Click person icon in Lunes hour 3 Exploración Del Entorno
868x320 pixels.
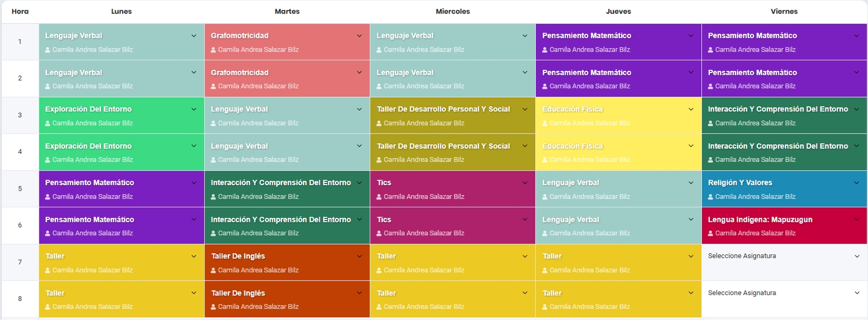pyautogui.click(x=48, y=124)
